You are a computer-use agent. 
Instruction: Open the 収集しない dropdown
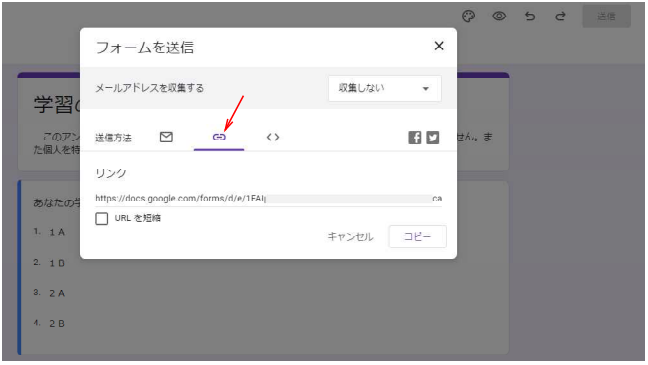tap(385, 88)
